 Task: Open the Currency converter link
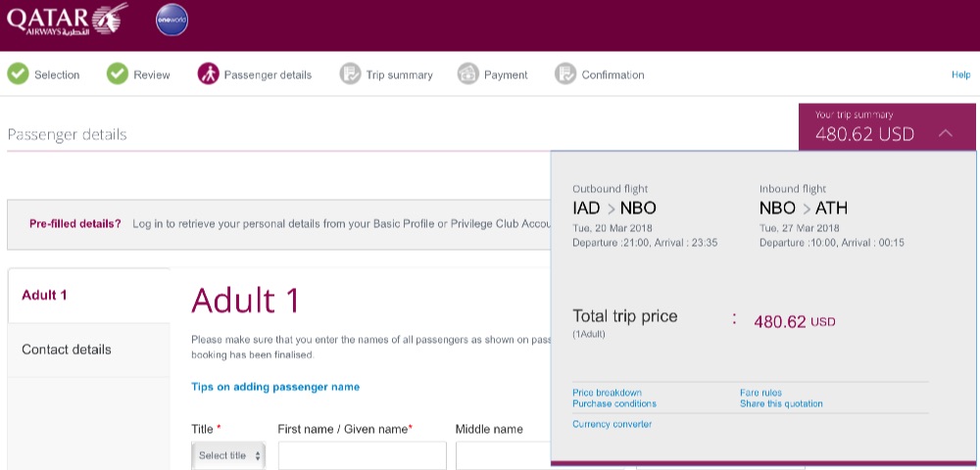tap(612, 424)
